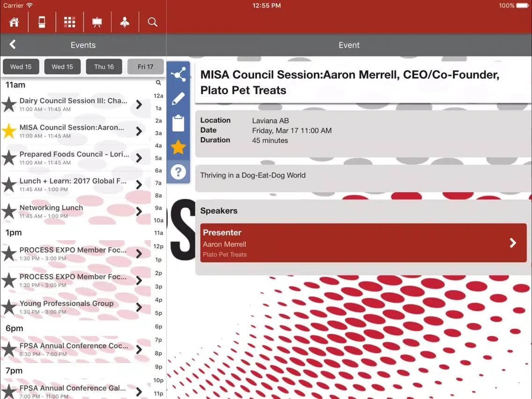Open the clipboard icon in the action bar
This screenshot has height=399, width=532.
(x=178, y=123)
